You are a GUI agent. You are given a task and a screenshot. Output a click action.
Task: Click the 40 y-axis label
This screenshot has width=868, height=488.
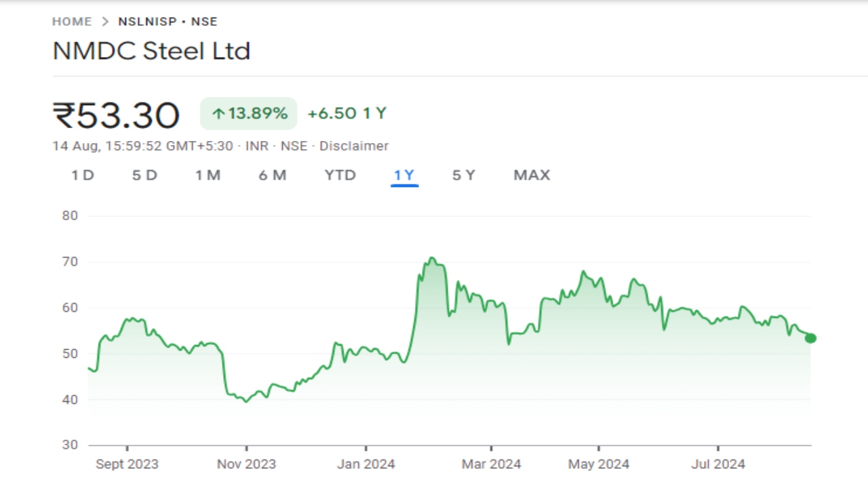(x=71, y=400)
